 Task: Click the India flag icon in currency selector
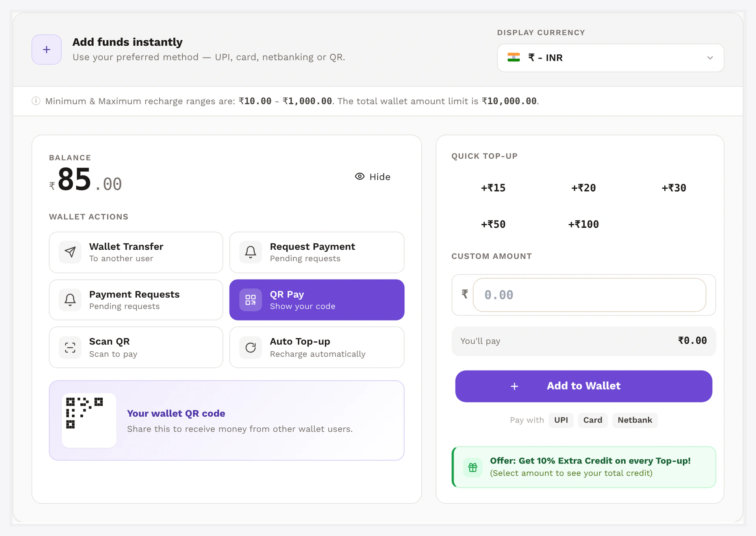(513, 57)
